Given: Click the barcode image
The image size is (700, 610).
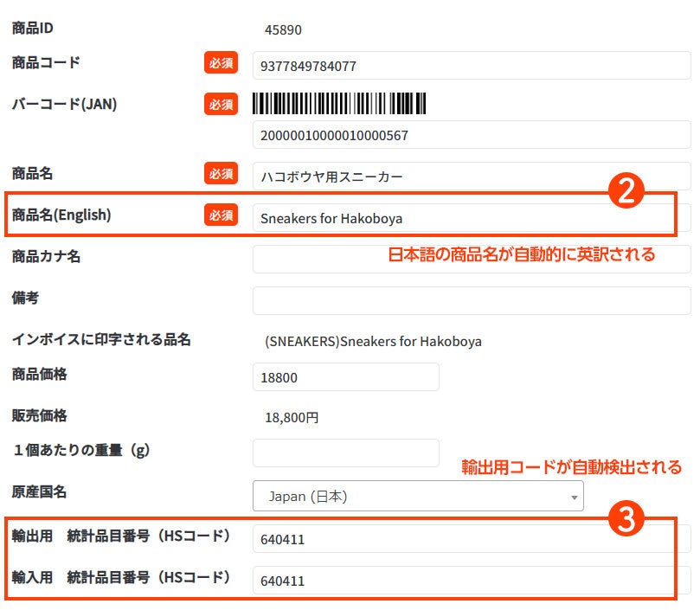Looking at the screenshot, I should point(342,104).
